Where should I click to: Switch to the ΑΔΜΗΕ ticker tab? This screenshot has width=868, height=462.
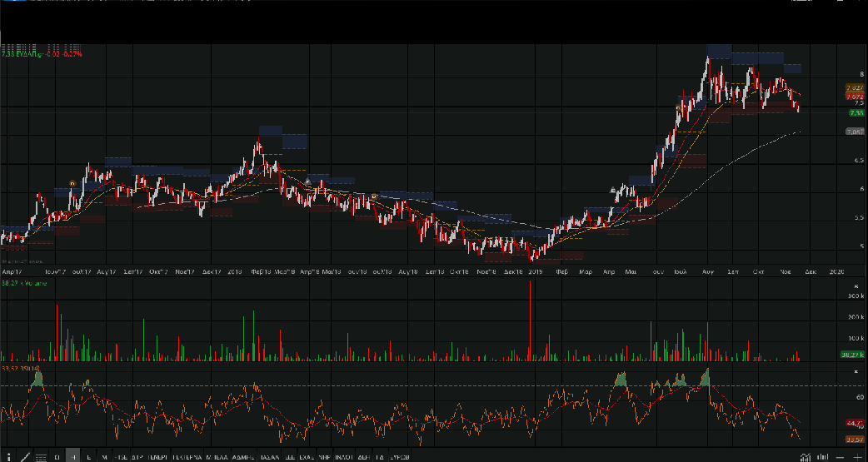tap(242, 456)
